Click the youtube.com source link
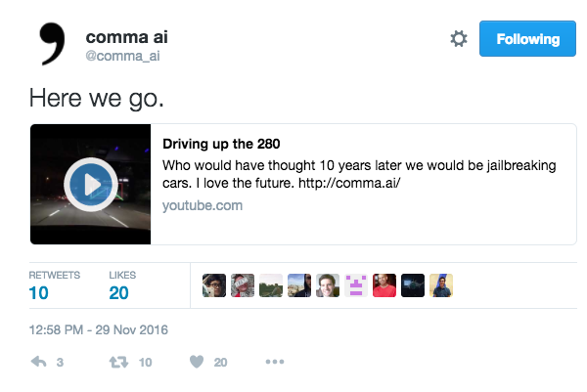This screenshot has height=392, width=587. pyautogui.click(x=203, y=206)
